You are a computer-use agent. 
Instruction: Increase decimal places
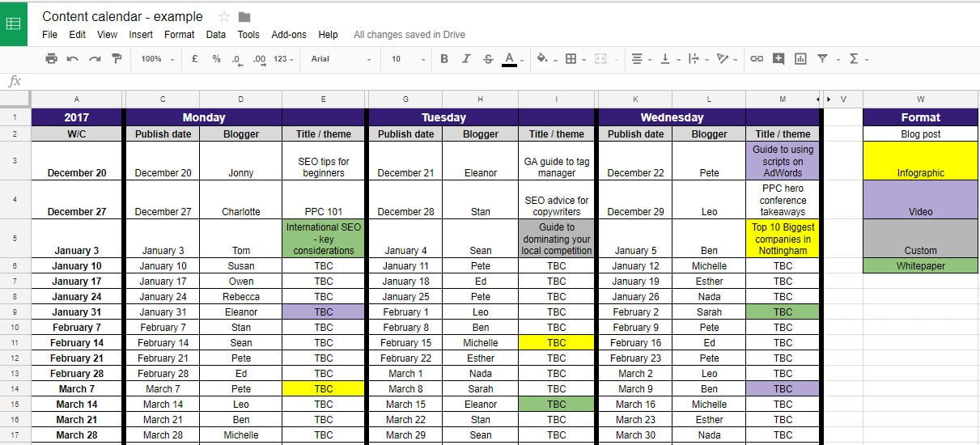259,58
